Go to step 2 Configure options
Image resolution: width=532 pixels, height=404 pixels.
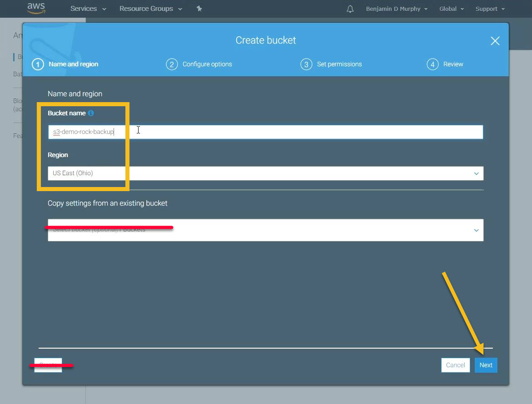coord(199,64)
